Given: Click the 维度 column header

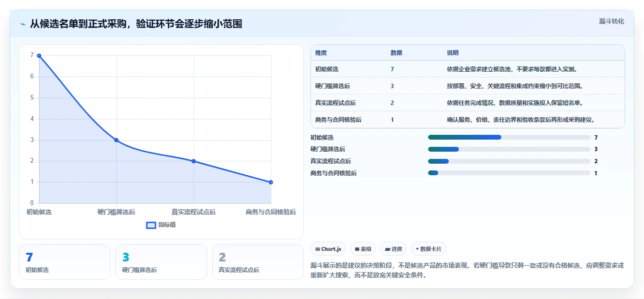Looking at the screenshot, I should point(321,53).
